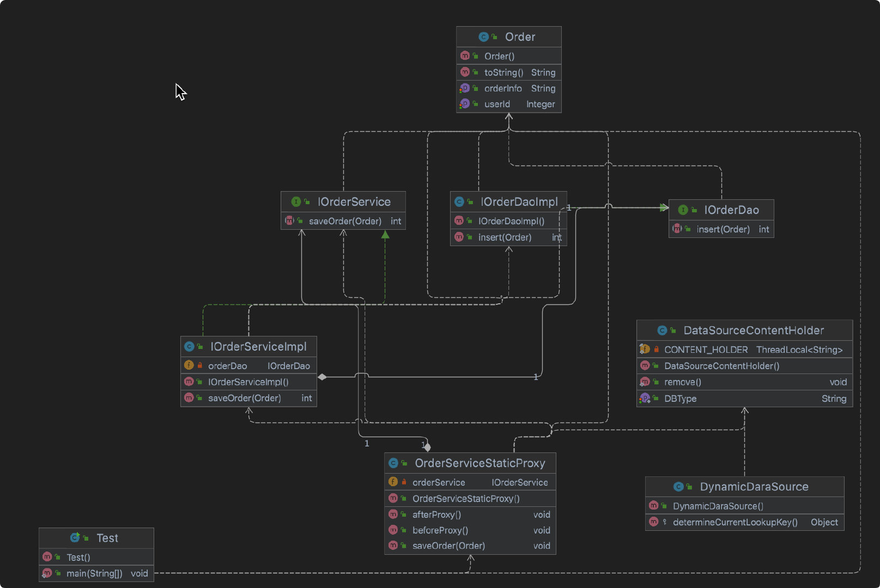This screenshot has width=880, height=588.
Task: Click the runnable class icon beside Test title
Action: click(x=75, y=538)
